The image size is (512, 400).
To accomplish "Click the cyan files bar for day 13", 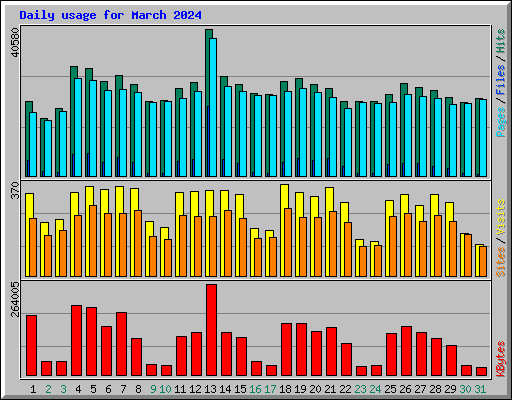I will point(213,107).
